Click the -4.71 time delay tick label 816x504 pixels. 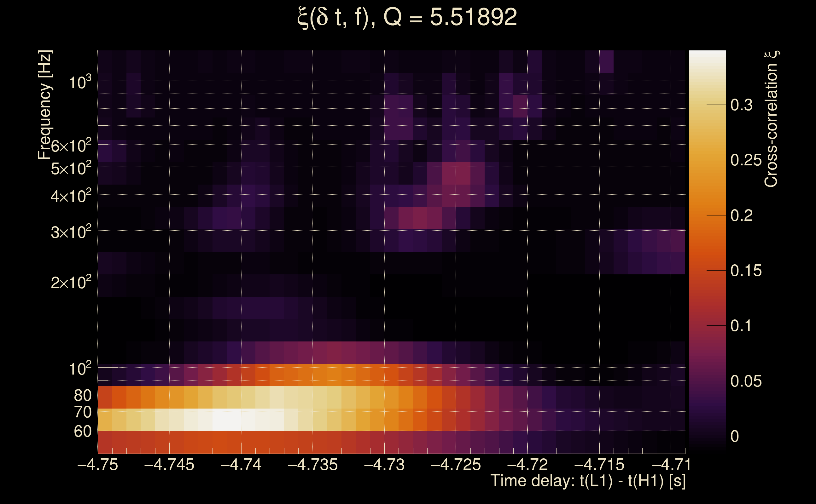pos(671,465)
